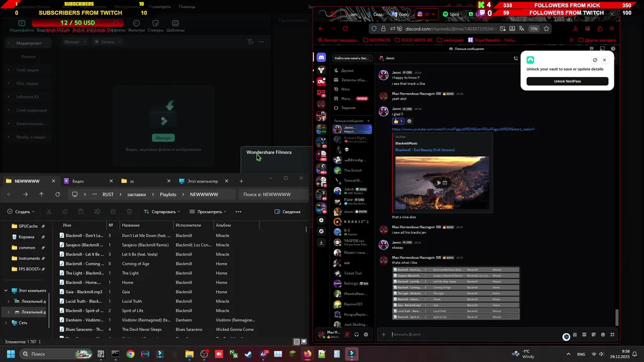The image size is (644, 362).
Task: Click the translate page icon in address bar
Action: coord(521,29)
